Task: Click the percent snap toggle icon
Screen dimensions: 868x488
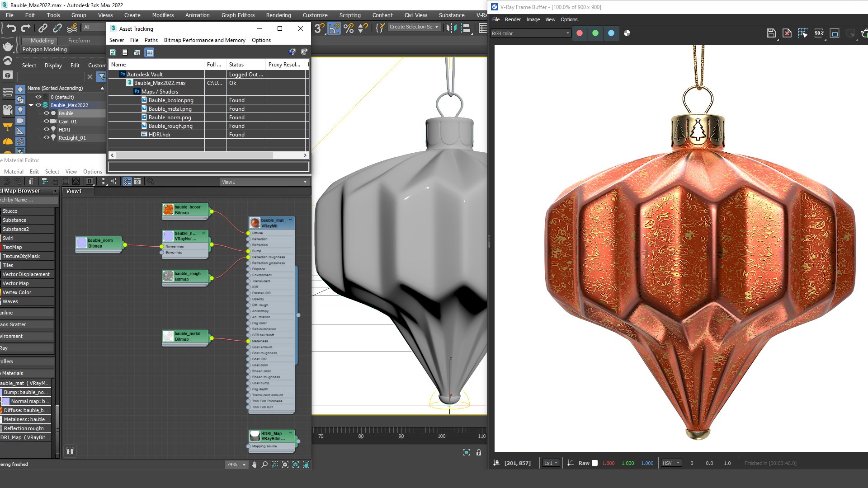Action: point(349,28)
